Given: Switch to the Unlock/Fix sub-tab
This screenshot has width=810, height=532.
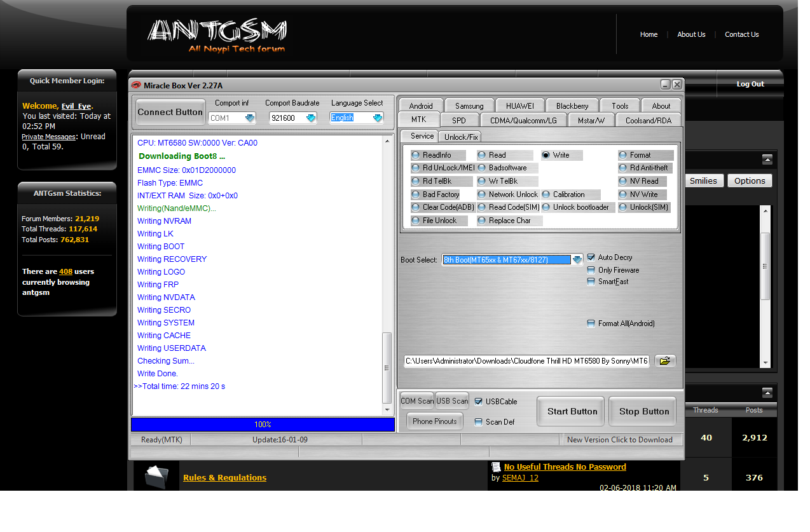Looking at the screenshot, I should (x=461, y=137).
